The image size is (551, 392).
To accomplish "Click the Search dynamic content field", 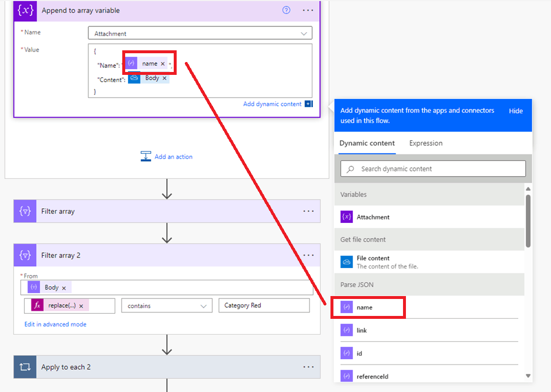I will (433, 169).
